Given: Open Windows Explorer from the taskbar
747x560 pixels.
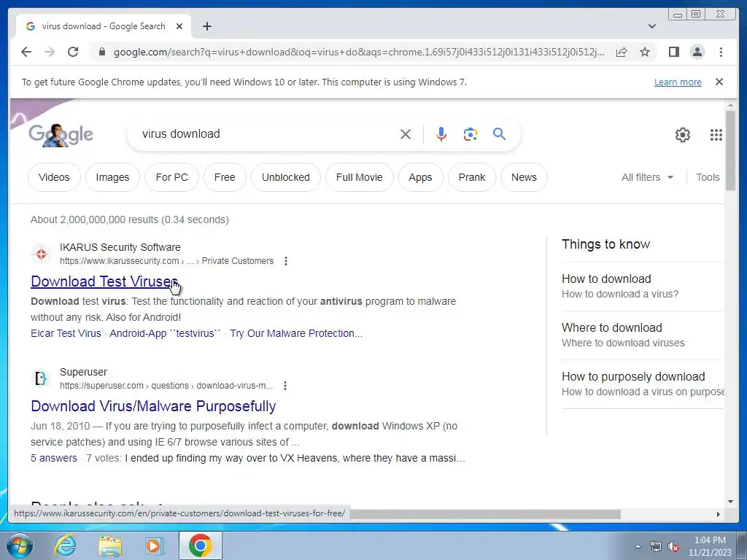Looking at the screenshot, I should (110, 545).
